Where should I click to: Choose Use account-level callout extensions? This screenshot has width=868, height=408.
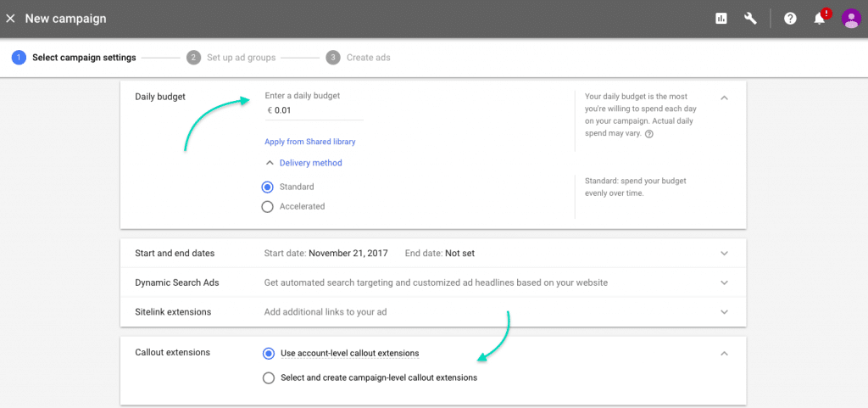269,353
